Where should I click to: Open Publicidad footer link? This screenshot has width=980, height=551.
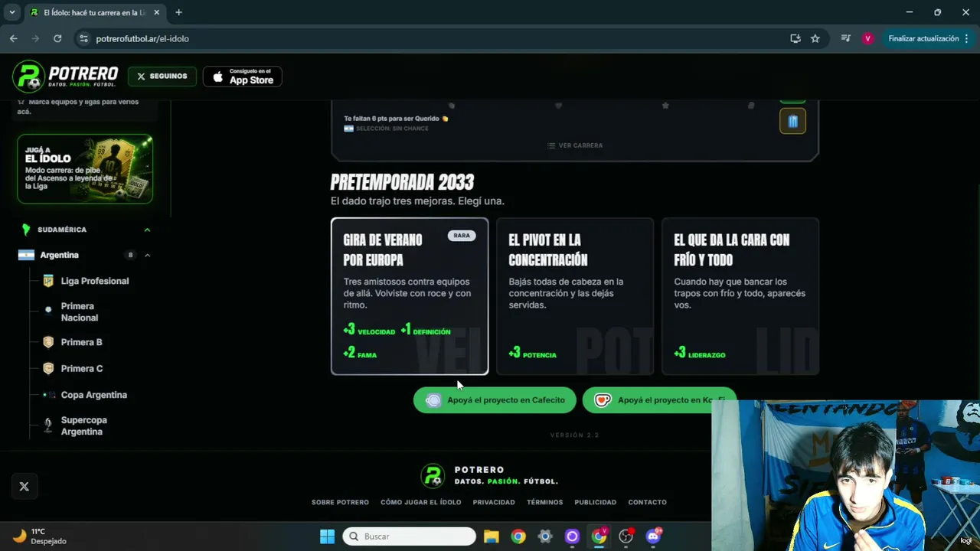click(596, 502)
